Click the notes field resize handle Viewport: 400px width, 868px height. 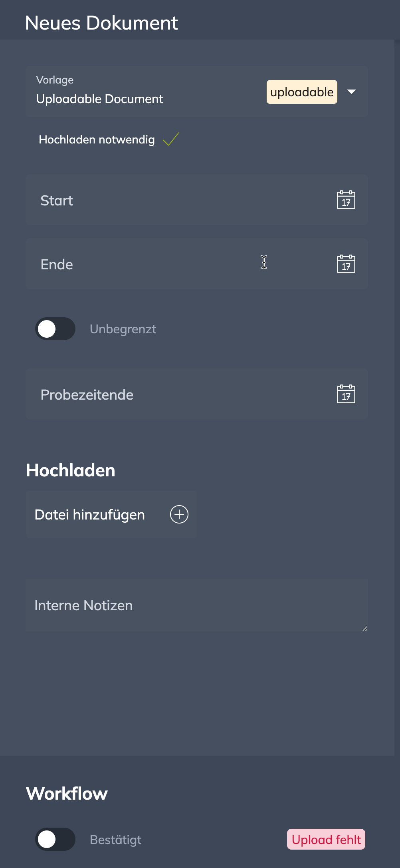pos(364,629)
